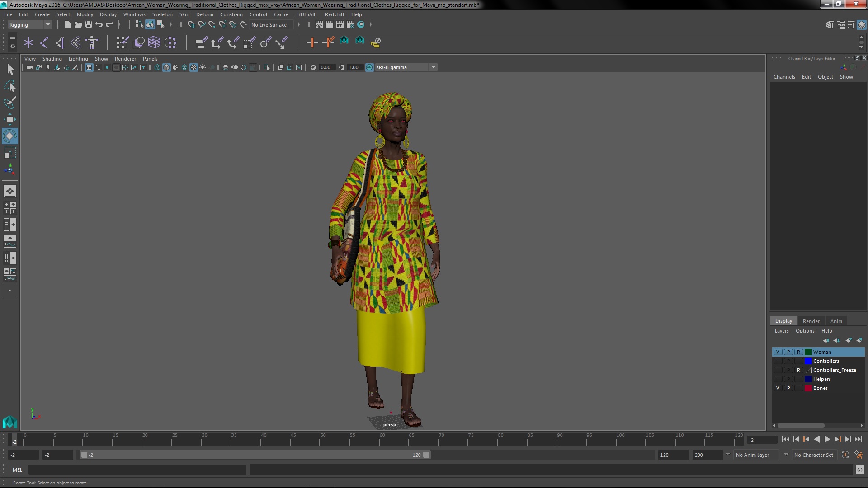This screenshot has width=868, height=488.
Task: Toggle Controllers_Freeze layer reference mode R
Action: pos(798,370)
